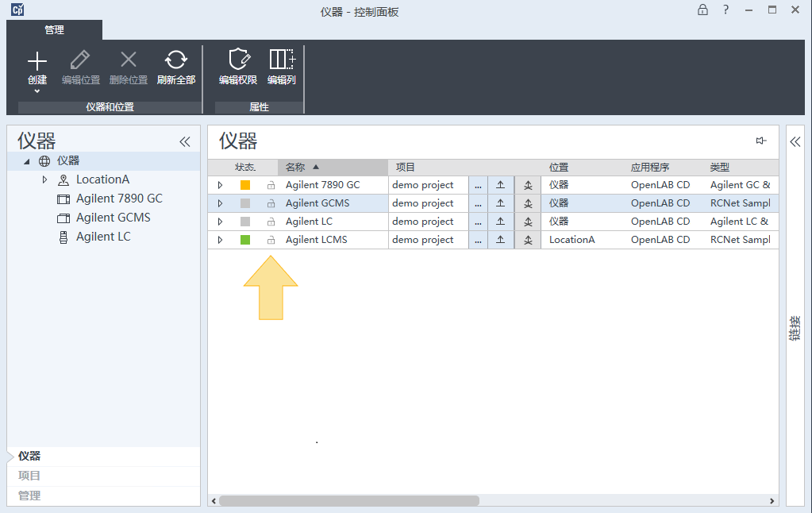The width and height of the screenshot is (812, 513).
Task: Select Agilent GCMS in tree
Action: click(x=114, y=218)
